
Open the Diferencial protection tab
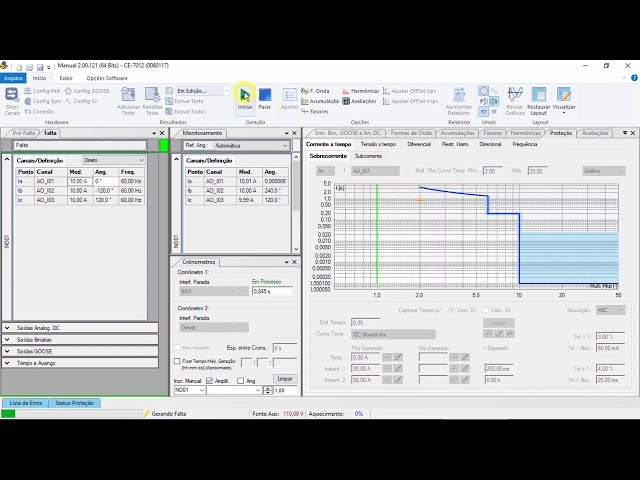(419, 144)
